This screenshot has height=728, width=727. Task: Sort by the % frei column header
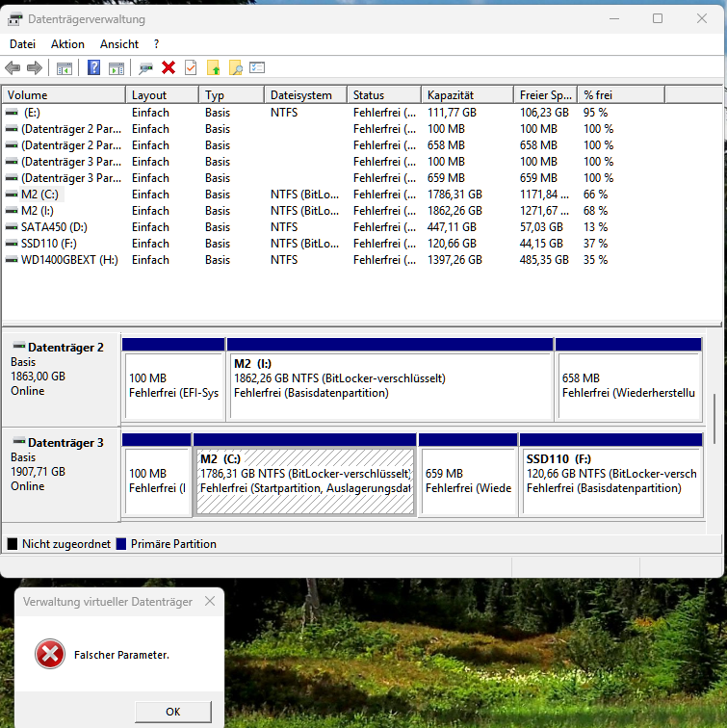622,95
